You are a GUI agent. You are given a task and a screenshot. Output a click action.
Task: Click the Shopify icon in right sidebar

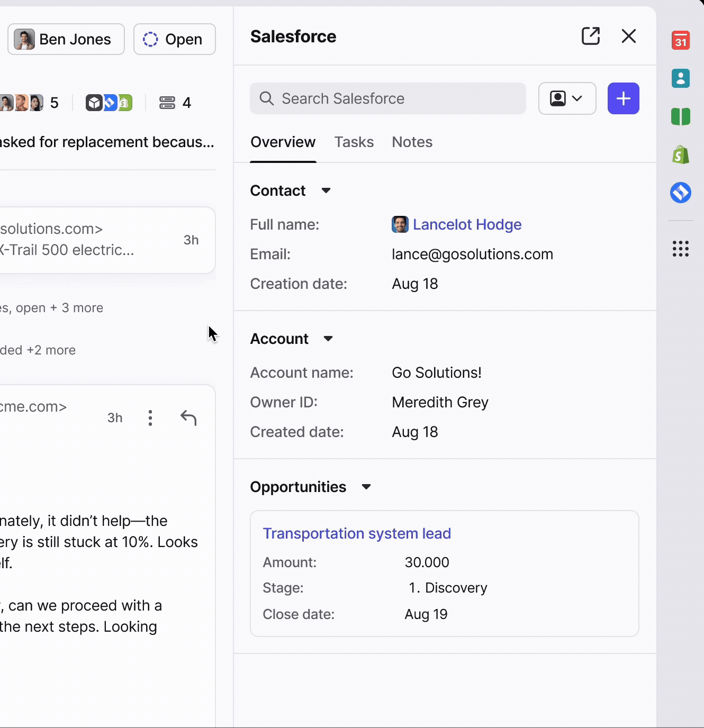(680, 154)
